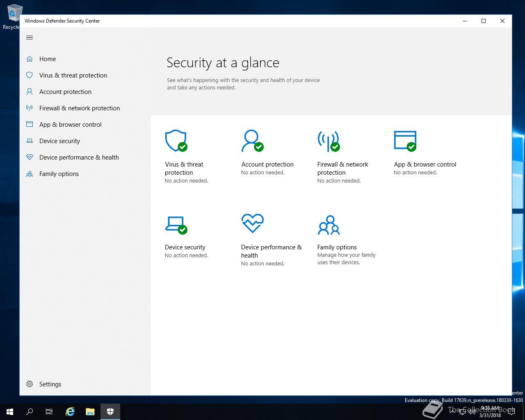The width and height of the screenshot is (525, 420).
Task: Open the large Firewall & network antenna tile icon
Action: (329, 141)
